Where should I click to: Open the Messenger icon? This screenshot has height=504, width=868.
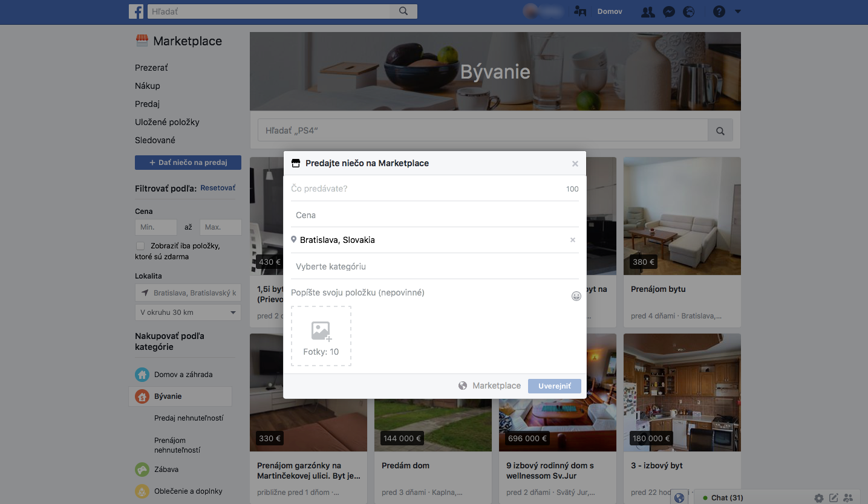[668, 11]
